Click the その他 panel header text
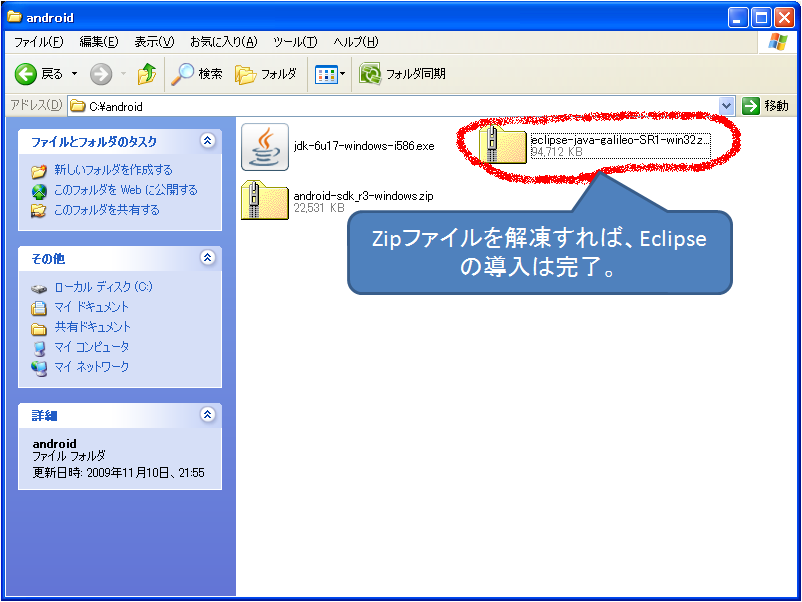The height and width of the screenshot is (602, 802). [49, 259]
